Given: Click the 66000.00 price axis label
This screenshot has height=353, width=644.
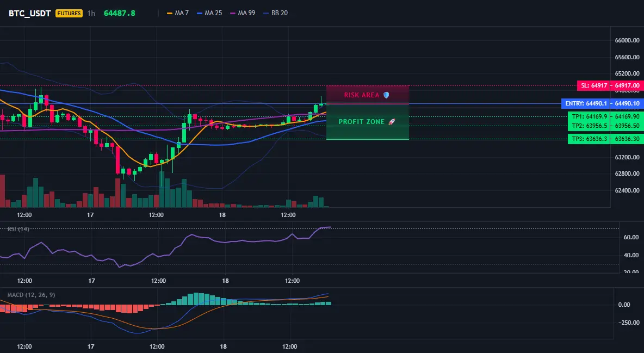Looking at the screenshot, I should [x=627, y=40].
